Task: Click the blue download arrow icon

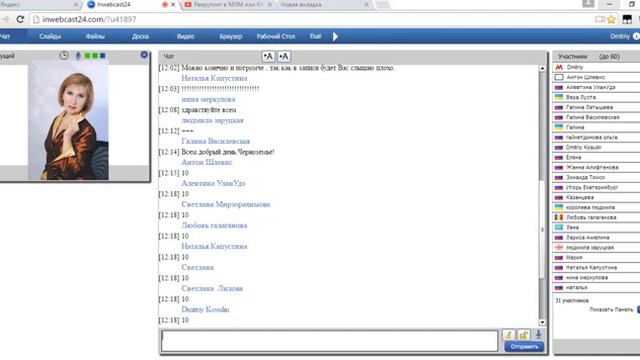Action: click(x=538, y=335)
